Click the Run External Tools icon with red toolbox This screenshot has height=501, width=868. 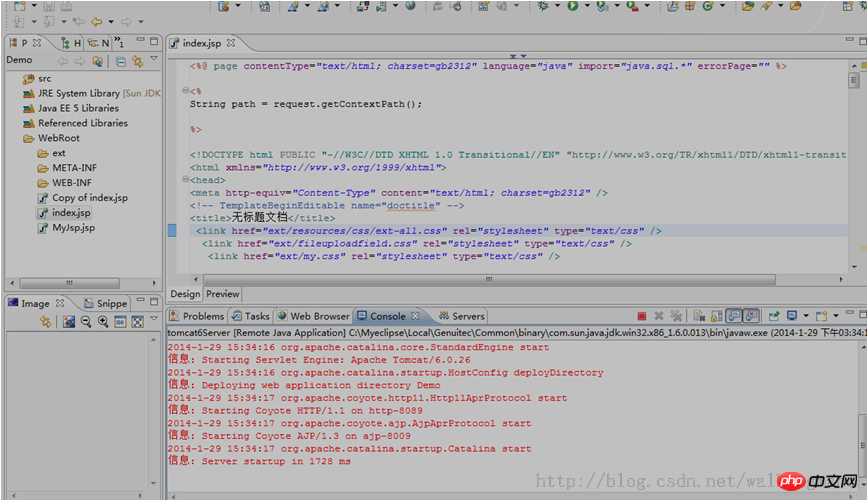point(632,6)
